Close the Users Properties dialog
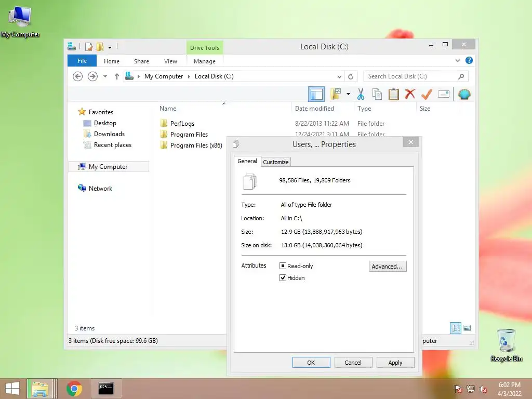The image size is (532, 399). point(411,142)
